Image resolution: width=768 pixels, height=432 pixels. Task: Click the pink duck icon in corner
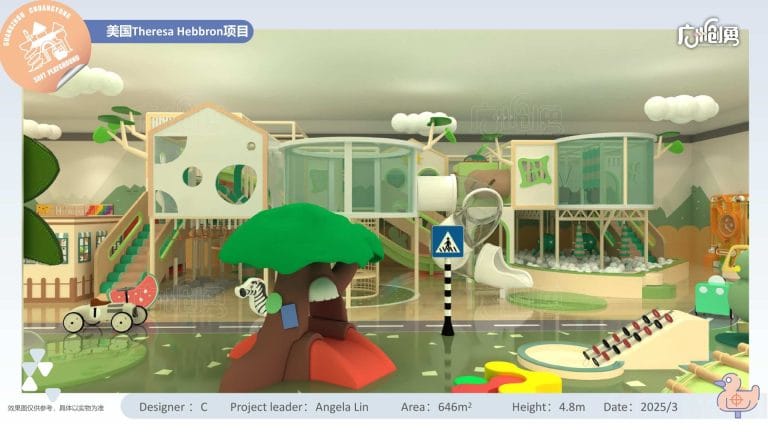pyautogui.click(x=737, y=397)
